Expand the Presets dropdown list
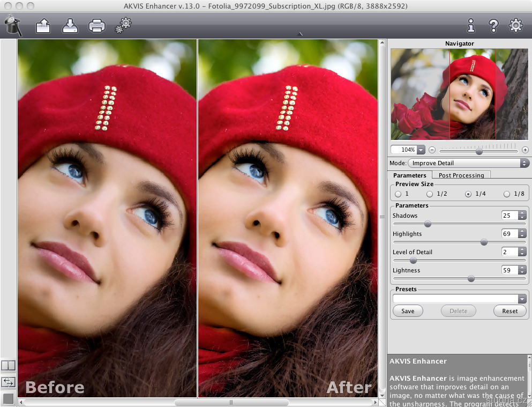 (522, 299)
